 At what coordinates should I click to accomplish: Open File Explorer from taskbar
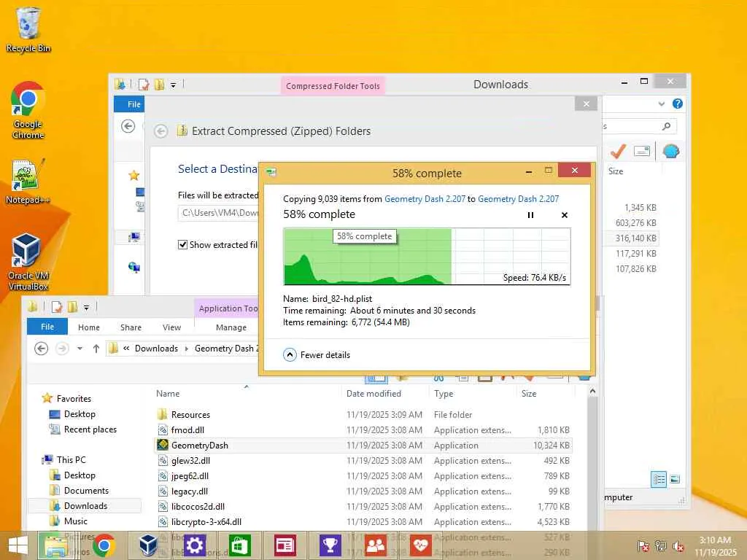click(x=55, y=545)
